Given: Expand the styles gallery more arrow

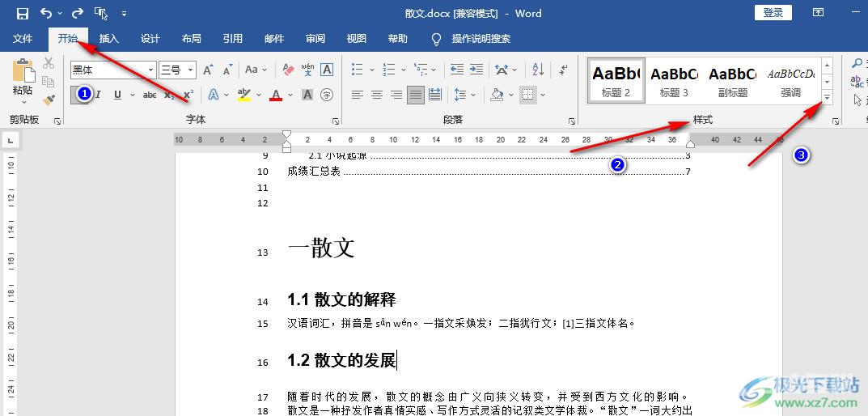Looking at the screenshot, I should [x=827, y=98].
